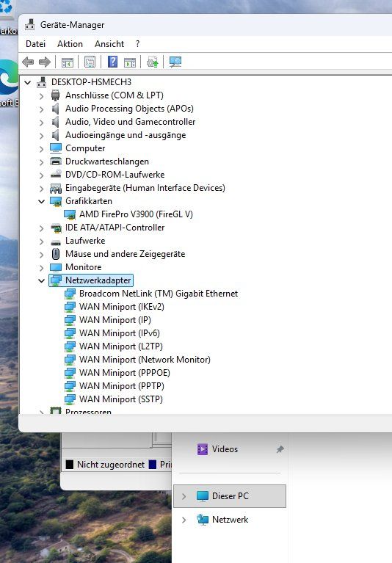Expand the Laufwerke node
The image size is (392, 563).
point(41,241)
